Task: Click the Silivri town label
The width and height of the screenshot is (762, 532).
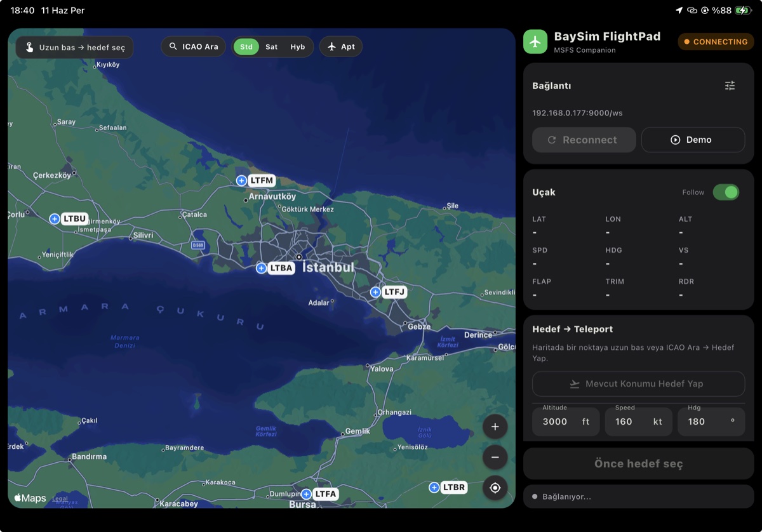Action: [143, 235]
